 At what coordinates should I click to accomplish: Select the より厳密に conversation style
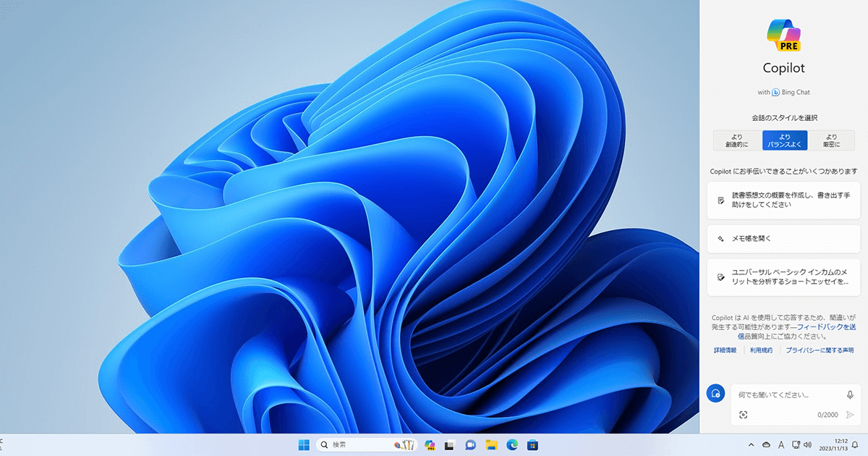pos(832,140)
